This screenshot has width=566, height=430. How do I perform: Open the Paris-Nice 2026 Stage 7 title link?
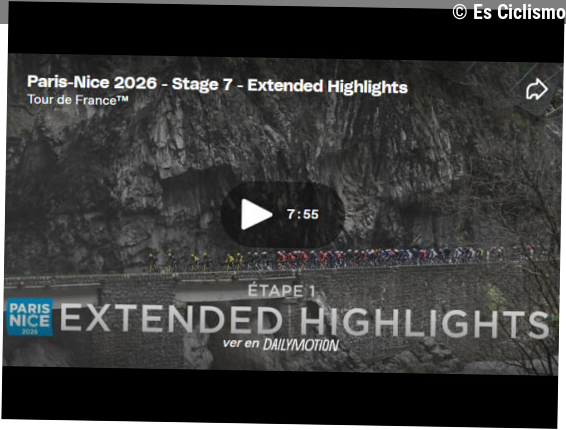point(217,84)
